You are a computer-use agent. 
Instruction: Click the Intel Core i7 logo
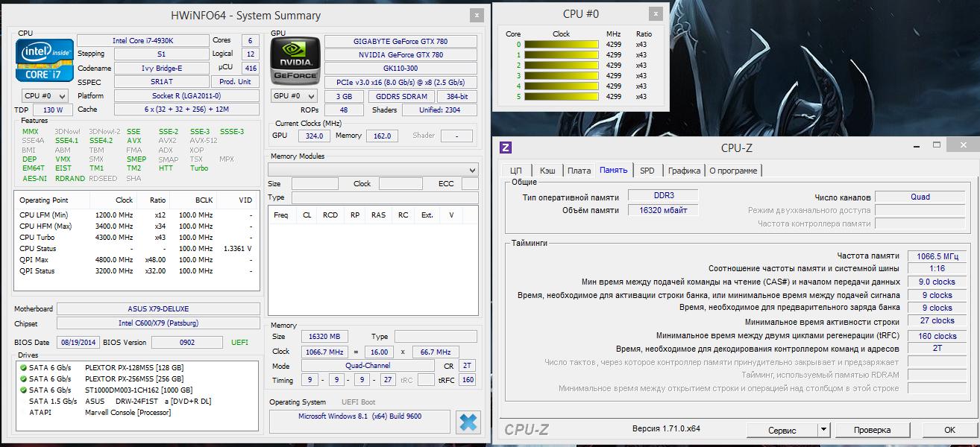(45, 60)
